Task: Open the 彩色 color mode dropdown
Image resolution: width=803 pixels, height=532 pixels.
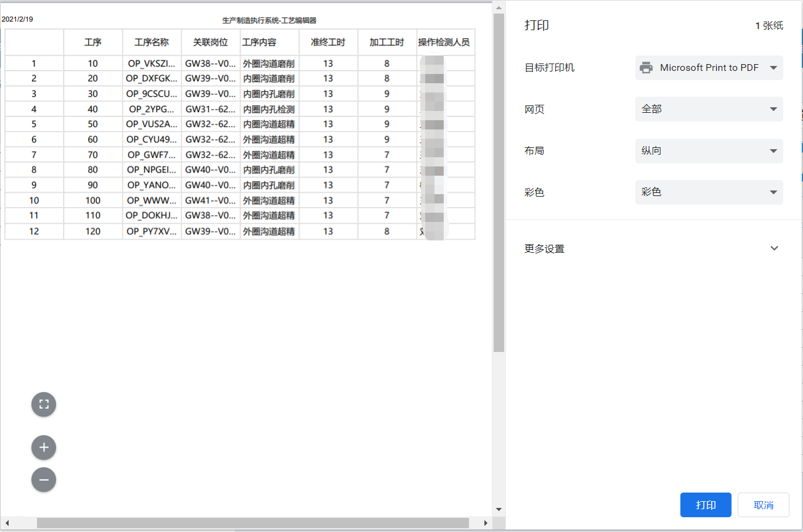Action: (x=709, y=192)
